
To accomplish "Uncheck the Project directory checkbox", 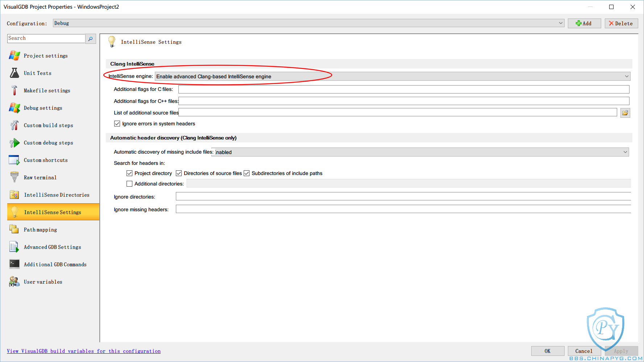I will [129, 173].
